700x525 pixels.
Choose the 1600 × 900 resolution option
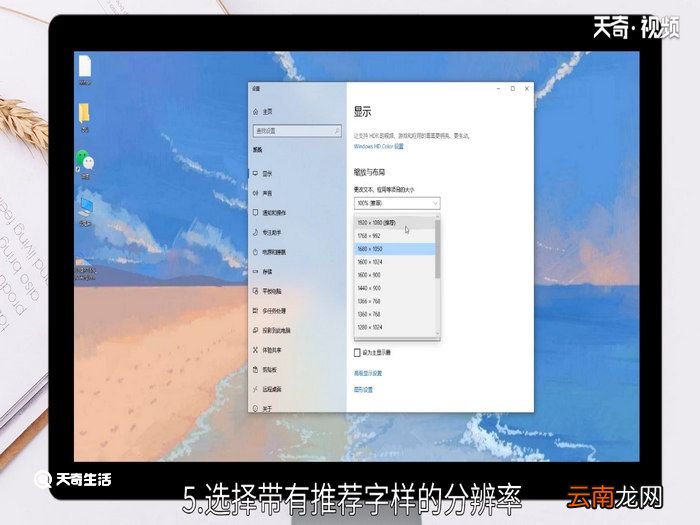pos(395,275)
